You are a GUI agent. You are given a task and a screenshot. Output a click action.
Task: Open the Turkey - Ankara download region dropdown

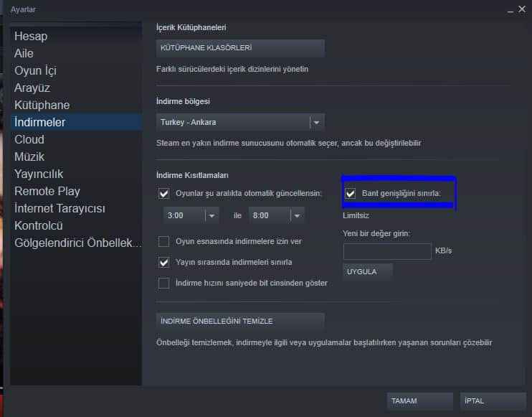click(240, 122)
